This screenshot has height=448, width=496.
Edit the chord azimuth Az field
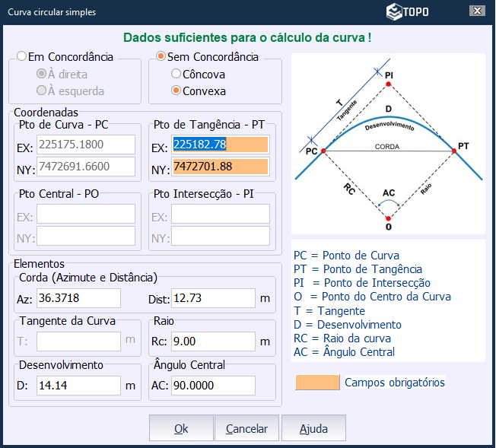tap(78, 298)
